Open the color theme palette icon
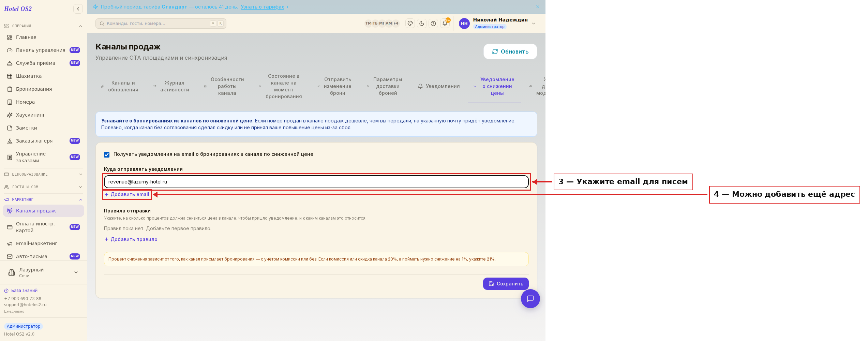The width and height of the screenshot is (868, 341). point(410,24)
